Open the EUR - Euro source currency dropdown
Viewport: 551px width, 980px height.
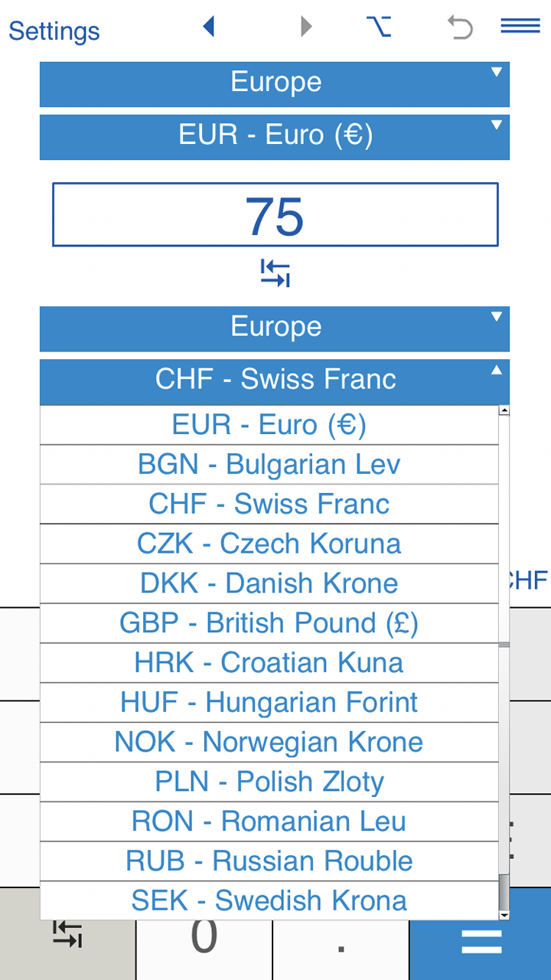(275, 136)
